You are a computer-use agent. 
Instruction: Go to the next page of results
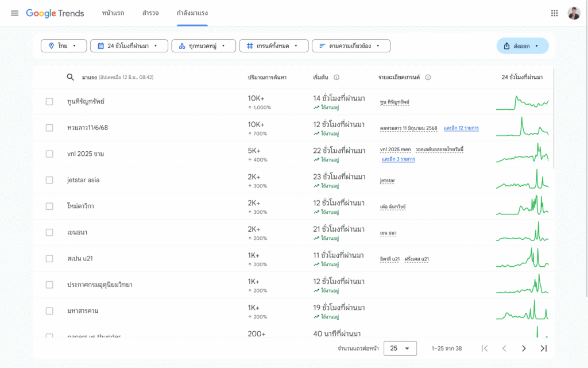524,348
